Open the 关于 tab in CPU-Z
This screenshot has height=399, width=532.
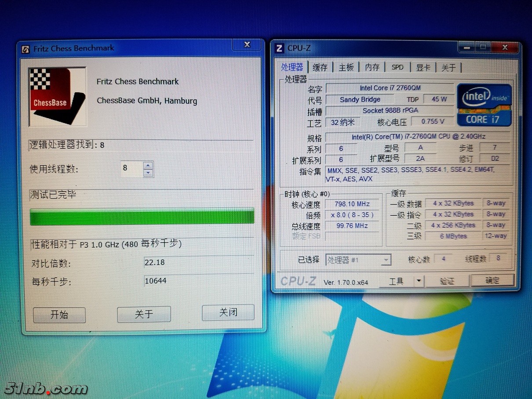(448, 67)
